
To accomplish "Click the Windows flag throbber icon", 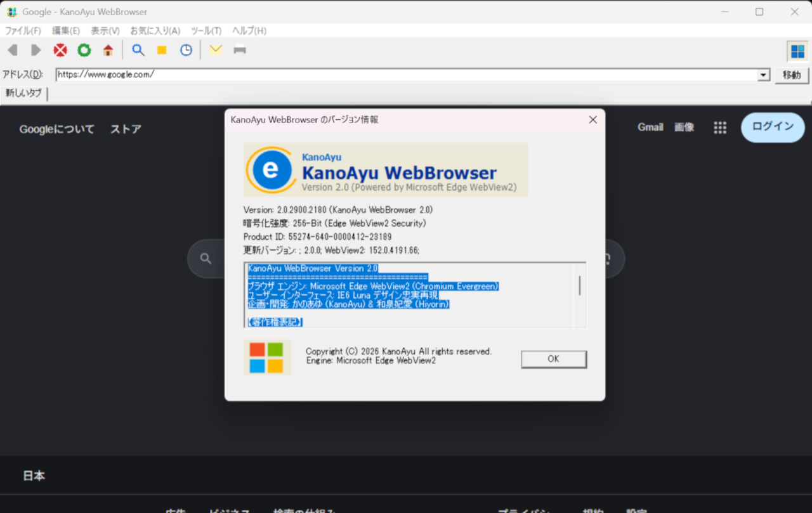I will tap(797, 51).
